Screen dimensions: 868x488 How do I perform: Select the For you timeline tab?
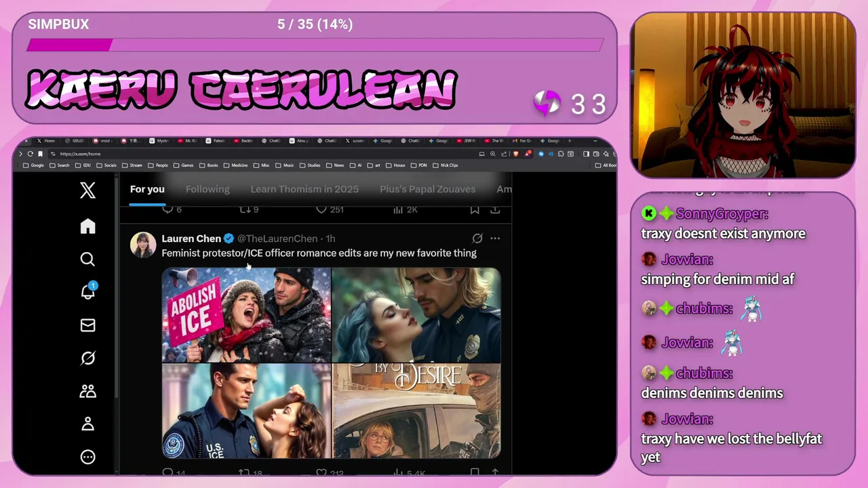147,189
